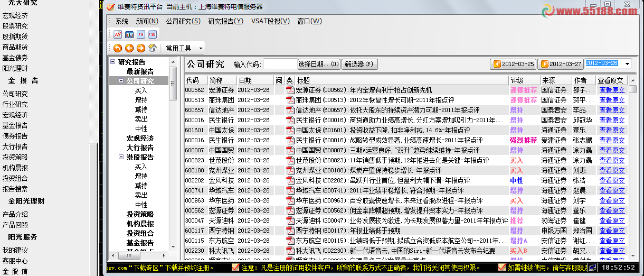Open 查看原文 link for 西宁特钢 row
The height and width of the screenshot is (276, 644).
tap(612, 231)
